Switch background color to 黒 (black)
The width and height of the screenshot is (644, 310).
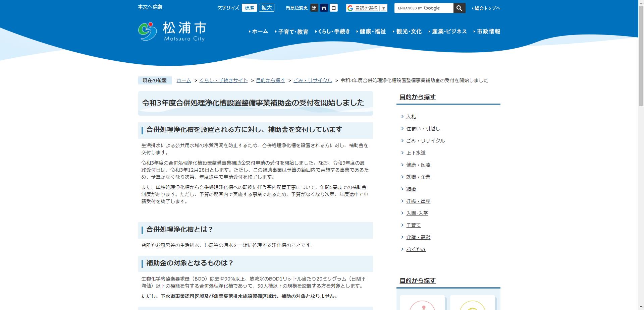(x=314, y=8)
